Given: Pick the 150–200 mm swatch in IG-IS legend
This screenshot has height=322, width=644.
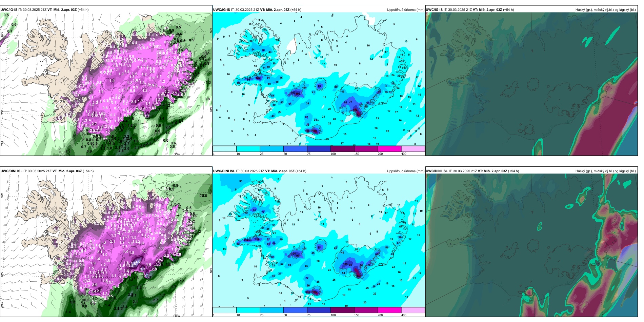Looking at the screenshot, I should pyautogui.click(x=366, y=149).
